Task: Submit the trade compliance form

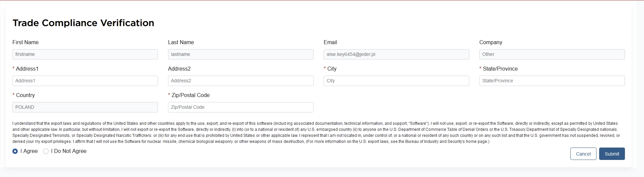Action: [612, 154]
